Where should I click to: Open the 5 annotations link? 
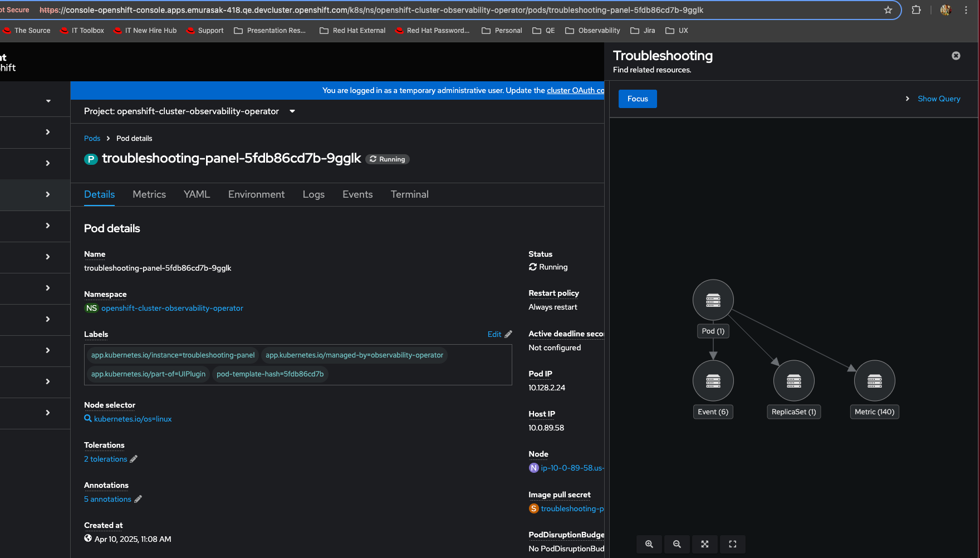(x=107, y=499)
